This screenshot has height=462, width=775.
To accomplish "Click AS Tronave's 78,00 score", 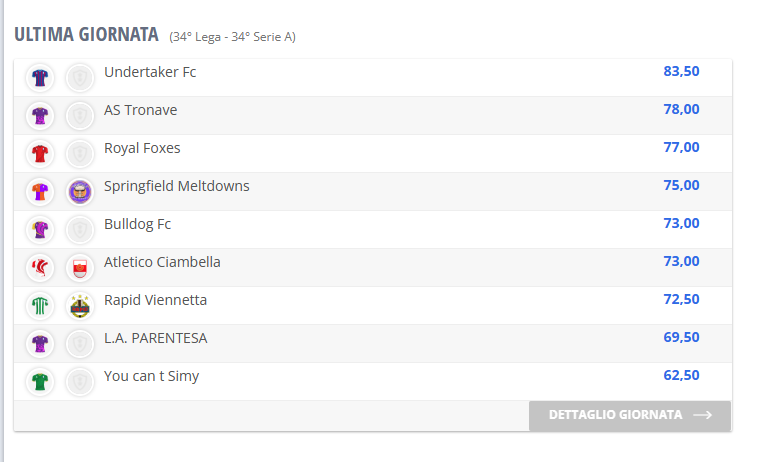I will point(681,109).
